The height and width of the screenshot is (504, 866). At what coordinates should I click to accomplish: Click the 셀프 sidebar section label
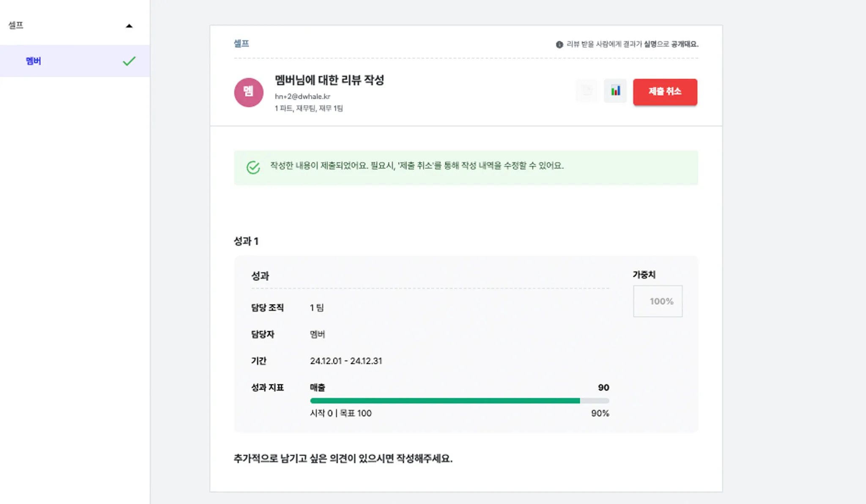[16, 25]
